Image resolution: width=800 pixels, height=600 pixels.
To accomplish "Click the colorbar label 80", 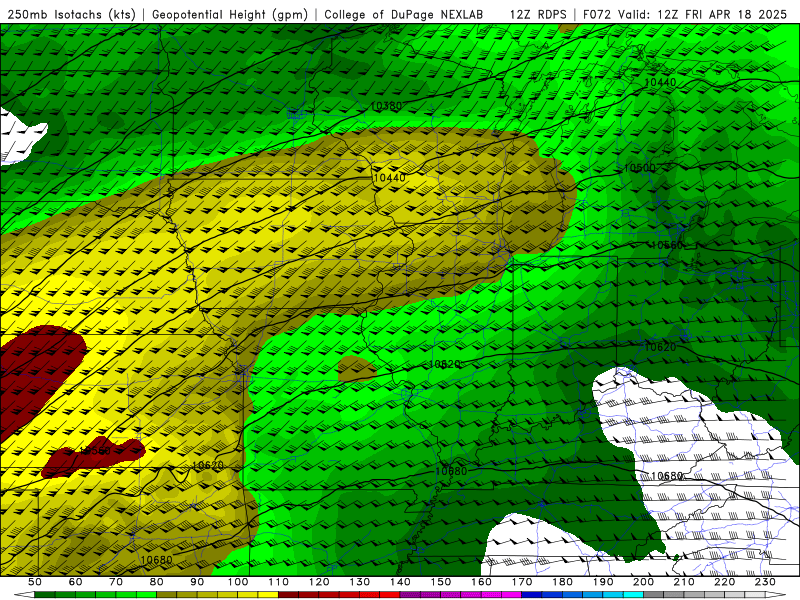I will [157, 582].
